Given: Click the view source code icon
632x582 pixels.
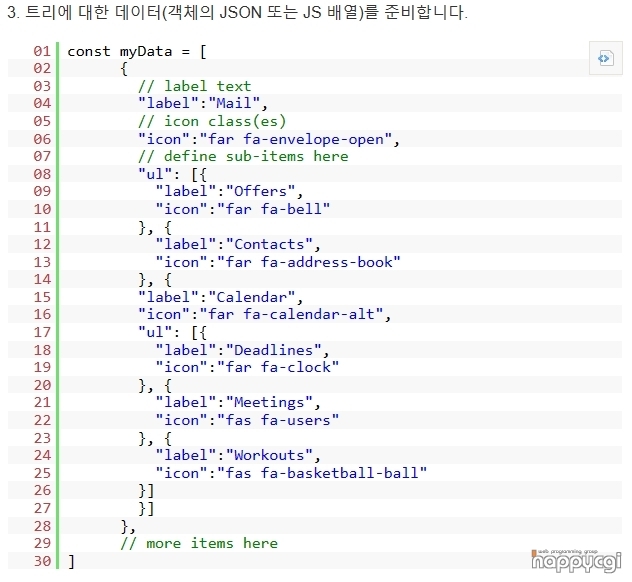Looking at the screenshot, I should [x=605, y=58].
